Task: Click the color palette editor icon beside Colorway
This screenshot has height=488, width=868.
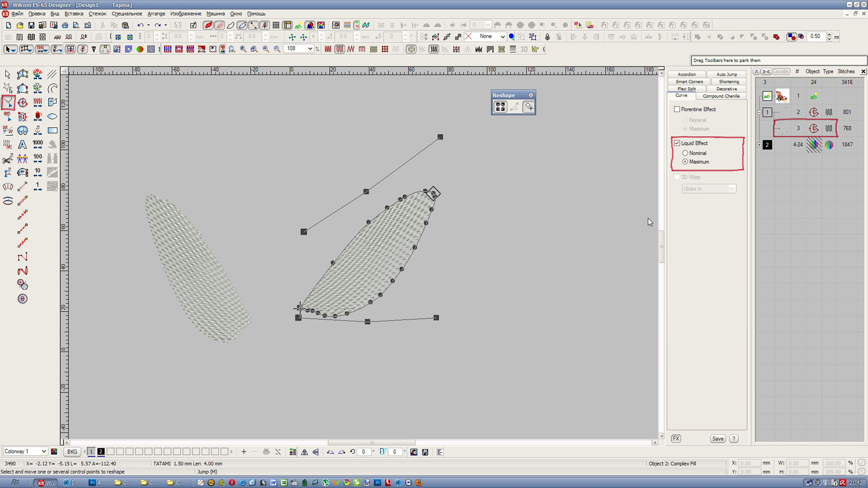Action: pyautogui.click(x=54, y=452)
